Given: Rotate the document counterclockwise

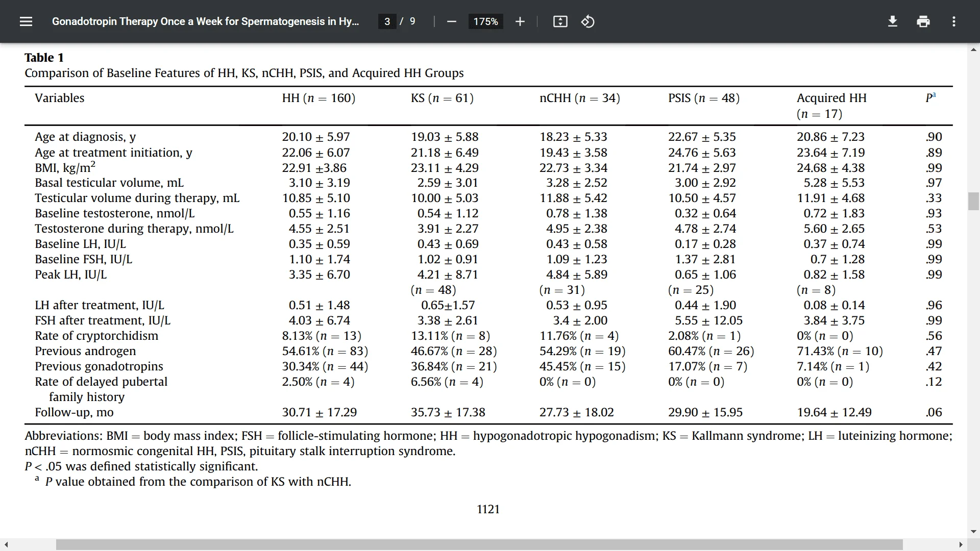Looking at the screenshot, I should tap(587, 21).
